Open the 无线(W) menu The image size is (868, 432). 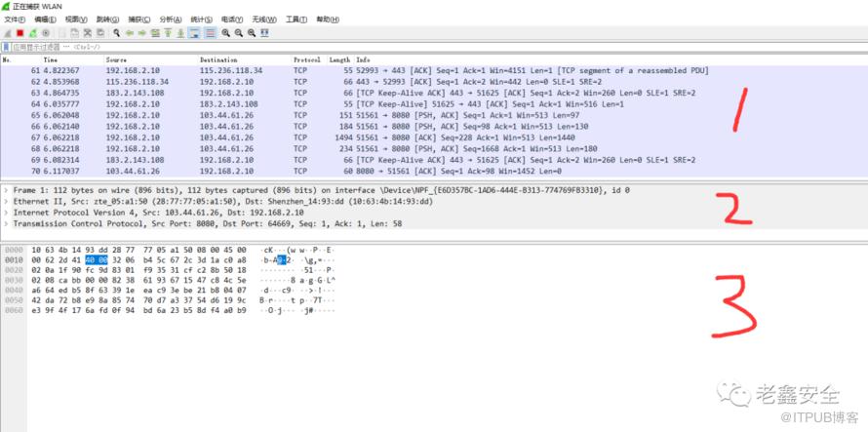(x=264, y=20)
